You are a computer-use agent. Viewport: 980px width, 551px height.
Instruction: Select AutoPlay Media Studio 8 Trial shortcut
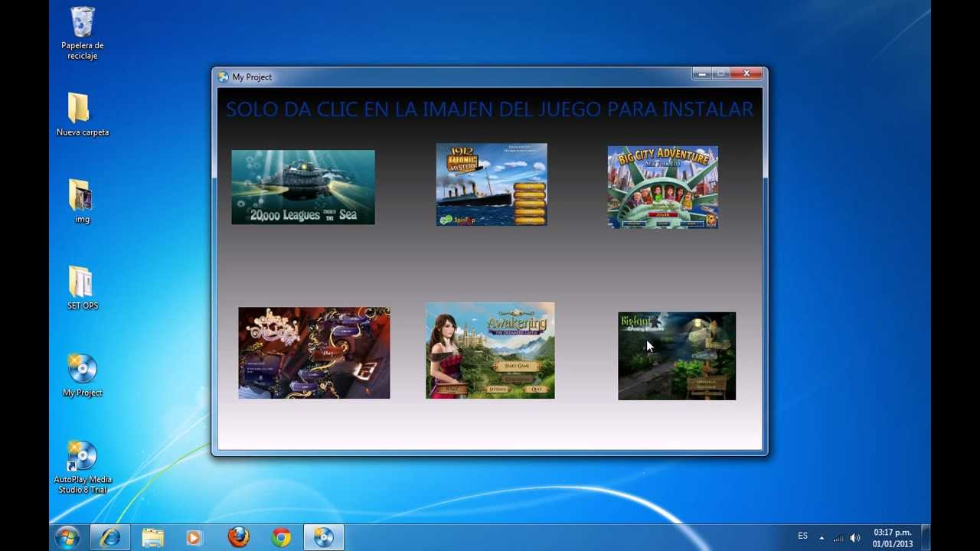point(83,468)
